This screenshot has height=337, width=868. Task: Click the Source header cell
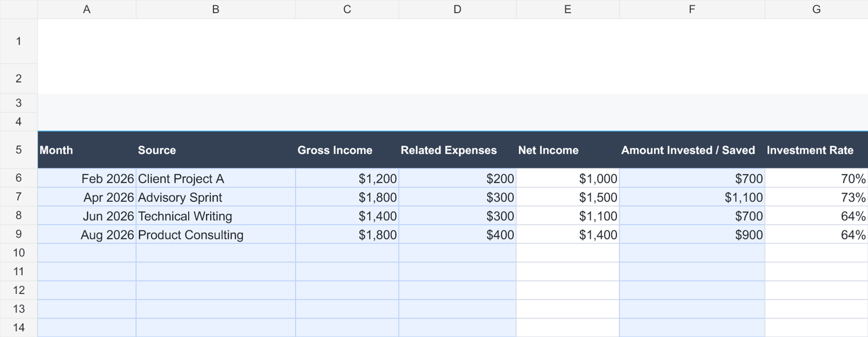[216, 150]
